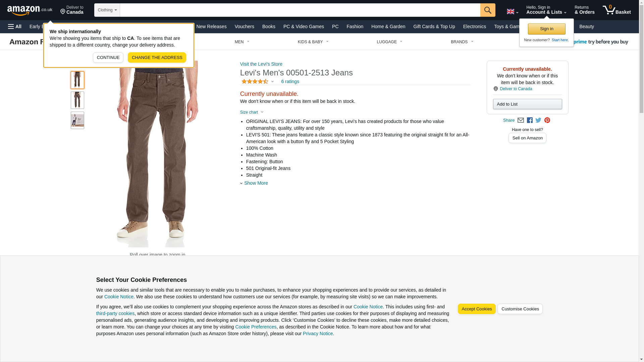Open the language flag selector
The width and height of the screenshot is (644, 362).
tap(512, 11)
